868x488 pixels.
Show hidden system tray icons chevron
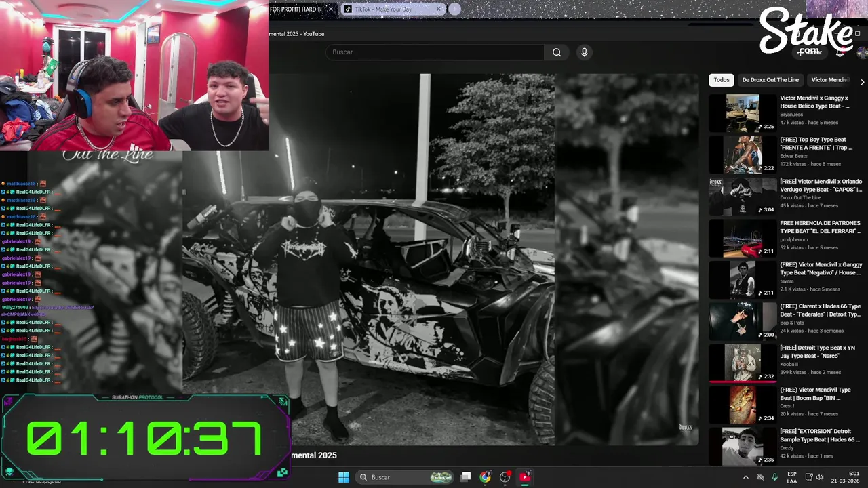pos(746,477)
